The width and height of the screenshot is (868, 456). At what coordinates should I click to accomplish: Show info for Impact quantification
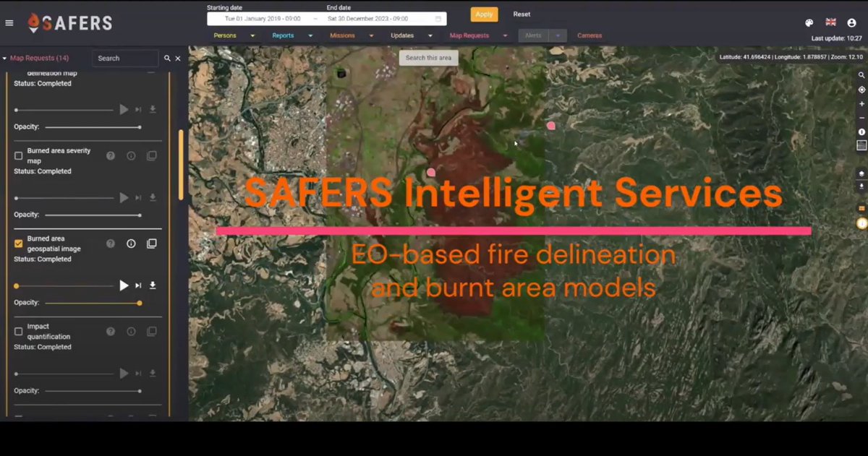(x=131, y=332)
